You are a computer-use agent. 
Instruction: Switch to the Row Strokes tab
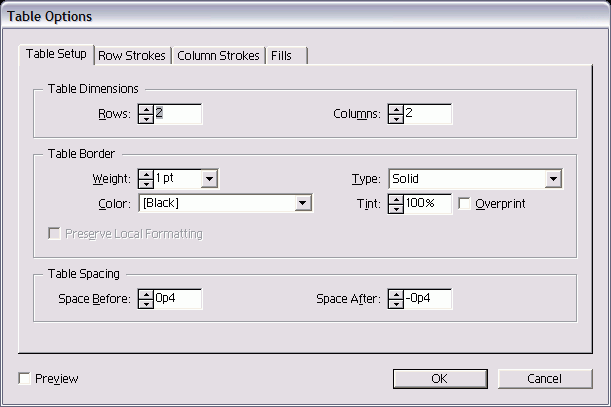pyautogui.click(x=132, y=56)
